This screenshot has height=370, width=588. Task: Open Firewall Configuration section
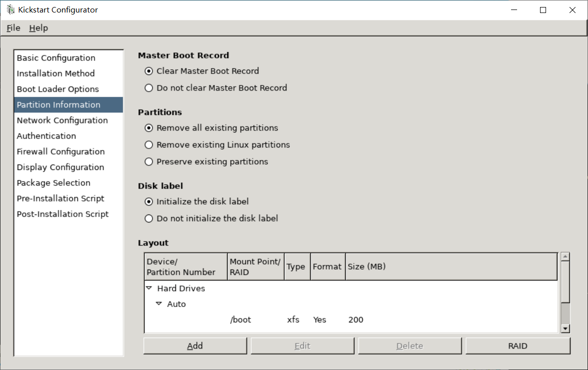[x=68, y=151]
